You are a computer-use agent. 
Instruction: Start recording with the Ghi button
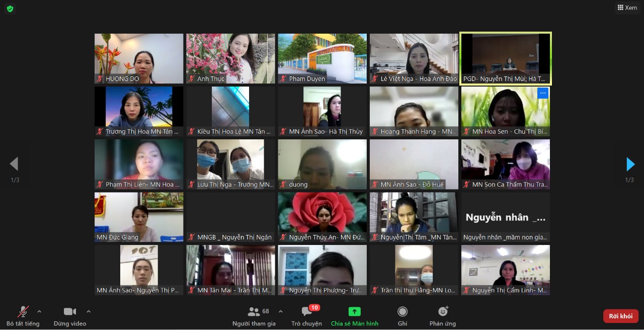coord(403,312)
